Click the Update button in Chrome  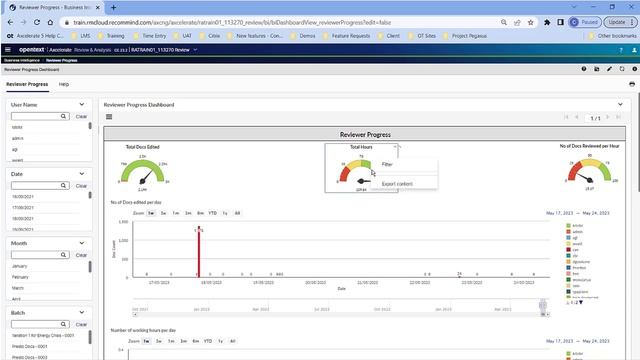coord(616,22)
